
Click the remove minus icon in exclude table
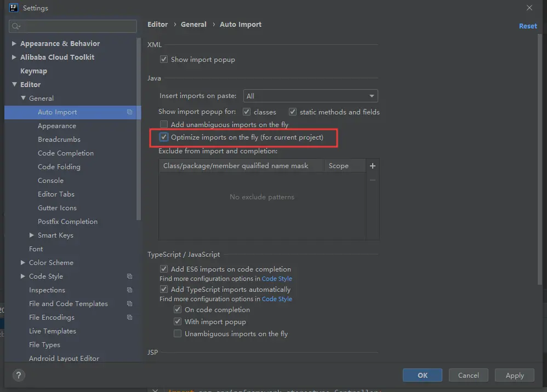(x=373, y=180)
